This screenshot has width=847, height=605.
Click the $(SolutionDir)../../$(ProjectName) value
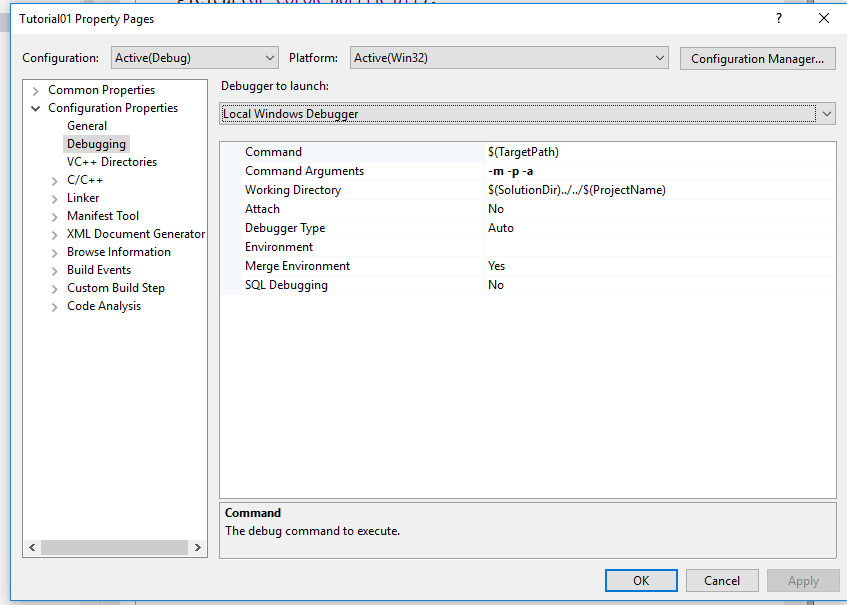tap(576, 190)
